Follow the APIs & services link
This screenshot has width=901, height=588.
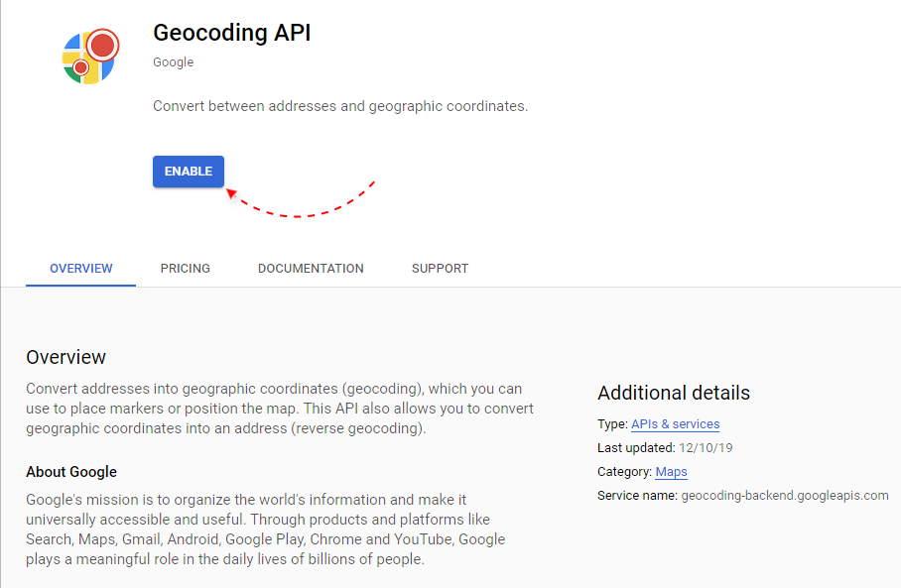tap(675, 424)
